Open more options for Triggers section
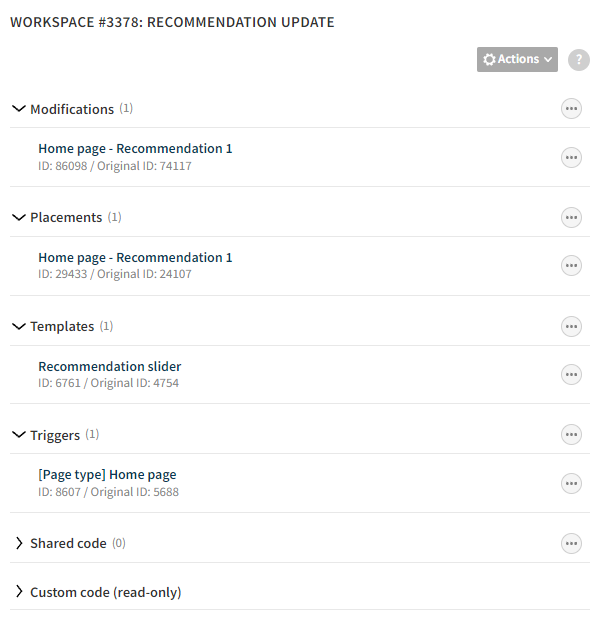 (571, 434)
